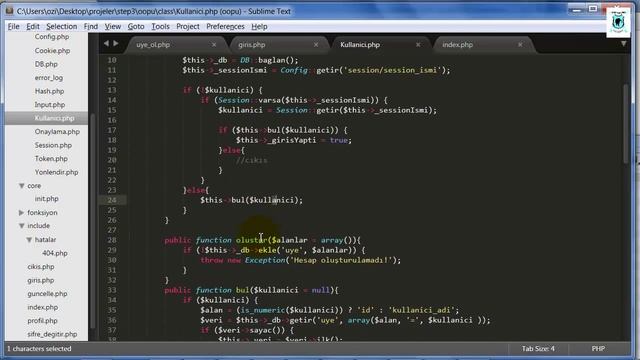The height and width of the screenshot is (360, 640).
Task: Click the Tab Size: 4 status item
Action: coord(538,349)
